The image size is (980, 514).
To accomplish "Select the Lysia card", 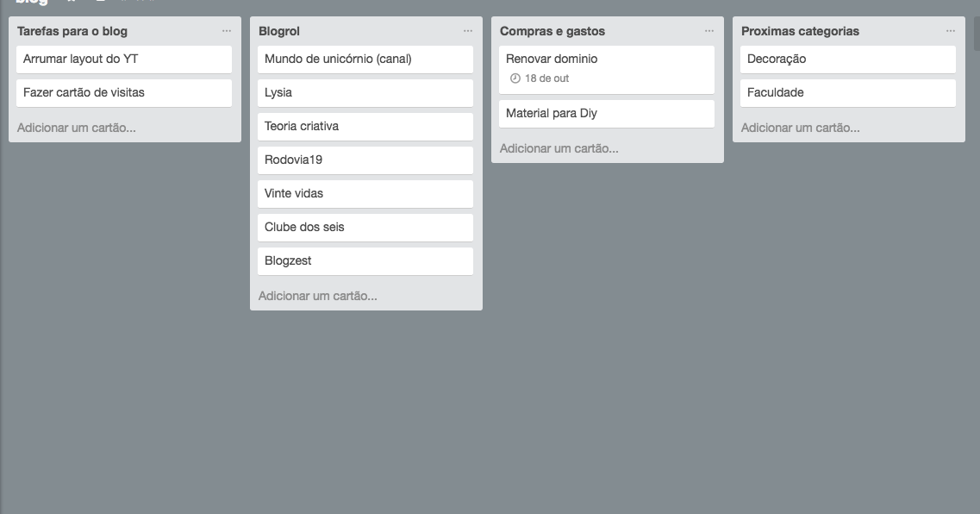I will (365, 93).
